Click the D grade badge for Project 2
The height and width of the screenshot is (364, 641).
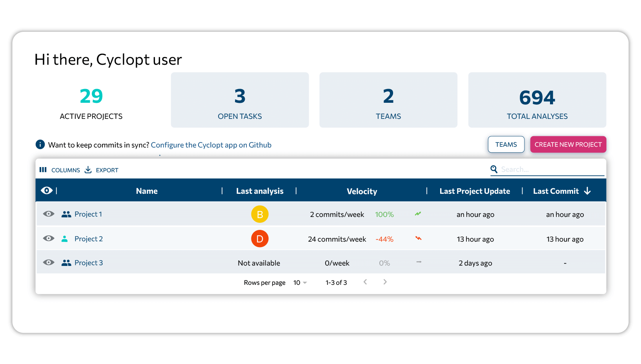click(x=260, y=238)
